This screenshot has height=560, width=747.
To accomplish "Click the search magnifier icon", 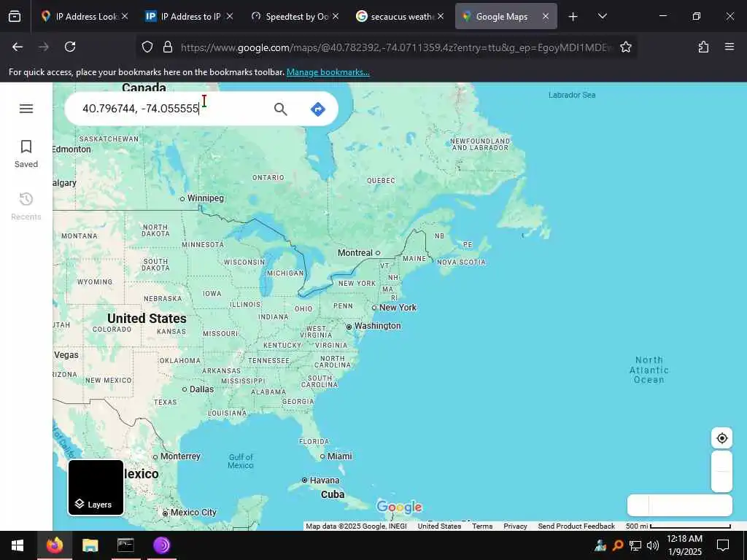I will tap(281, 109).
